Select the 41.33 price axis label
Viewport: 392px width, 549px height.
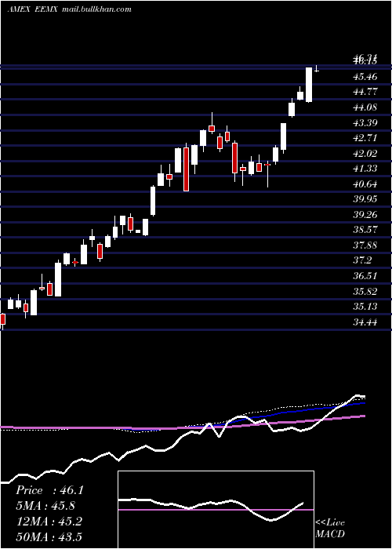365,169
